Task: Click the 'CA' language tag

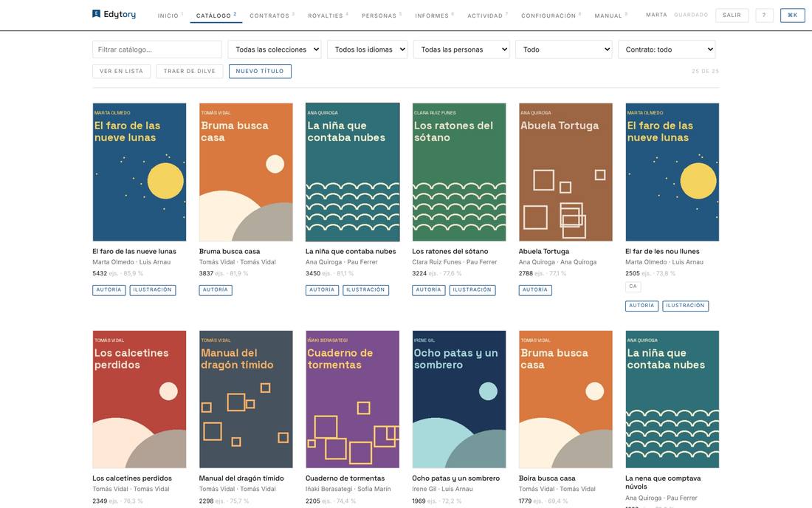Action: click(x=633, y=286)
